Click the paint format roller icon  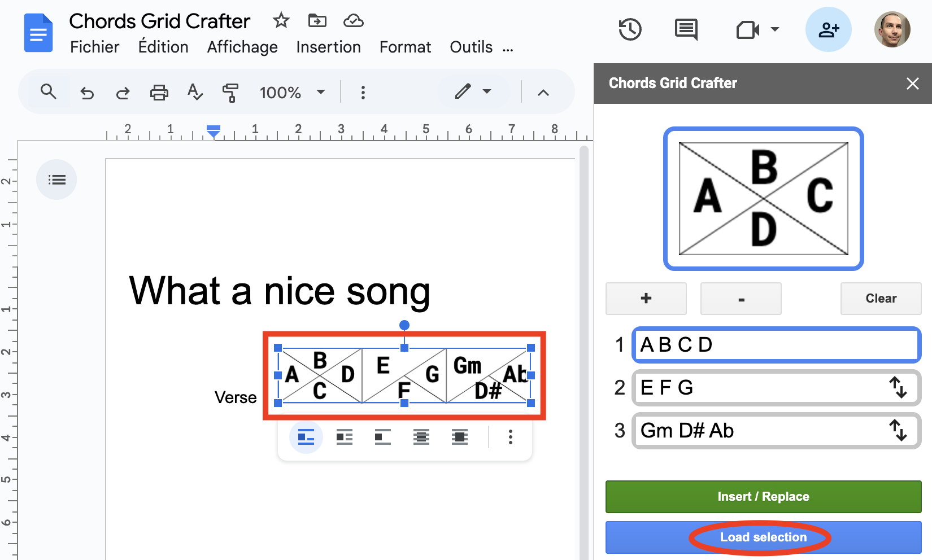tap(230, 93)
